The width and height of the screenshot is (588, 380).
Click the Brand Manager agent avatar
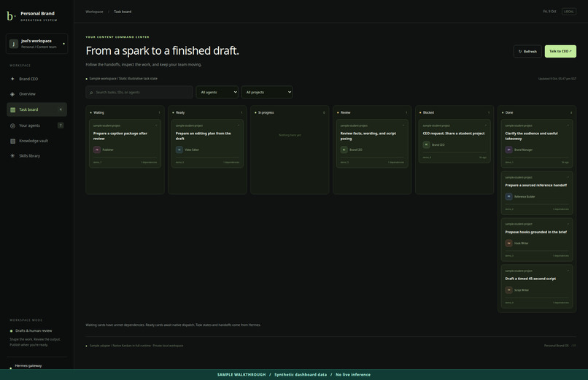coord(509,150)
